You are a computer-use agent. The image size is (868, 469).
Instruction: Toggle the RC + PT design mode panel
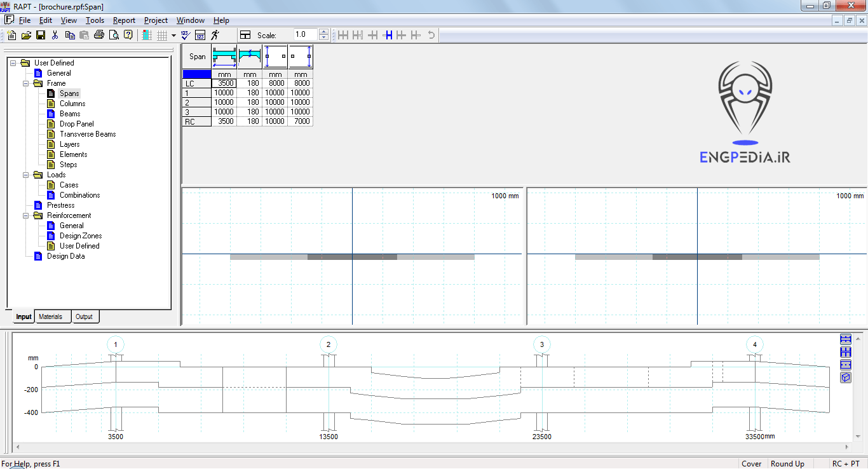pos(845,464)
